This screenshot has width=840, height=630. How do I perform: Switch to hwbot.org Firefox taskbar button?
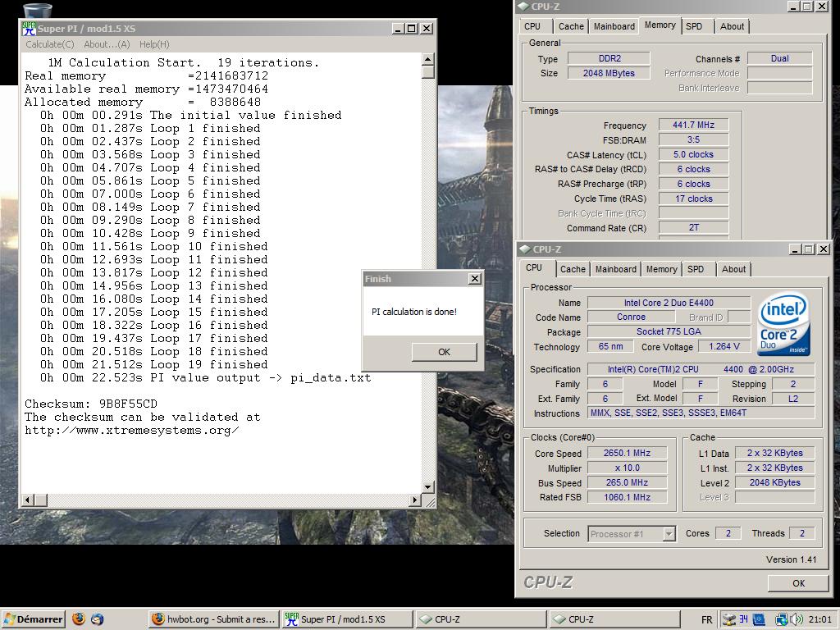click(214, 619)
